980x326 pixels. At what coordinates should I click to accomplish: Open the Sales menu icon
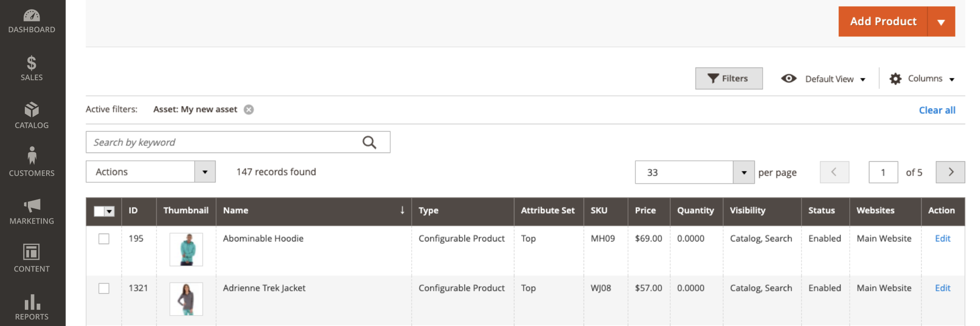[32, 68]
